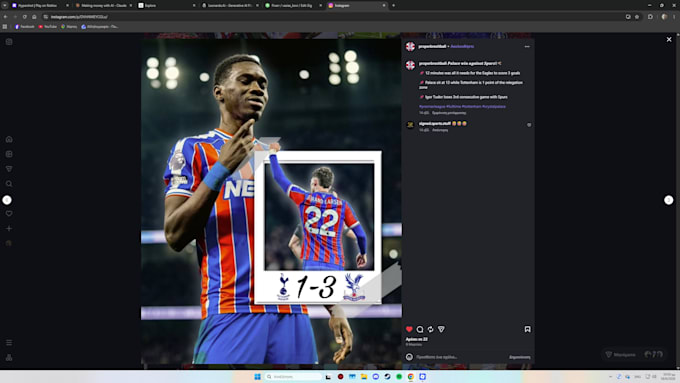Unlike the post via red heart icon

409,329
